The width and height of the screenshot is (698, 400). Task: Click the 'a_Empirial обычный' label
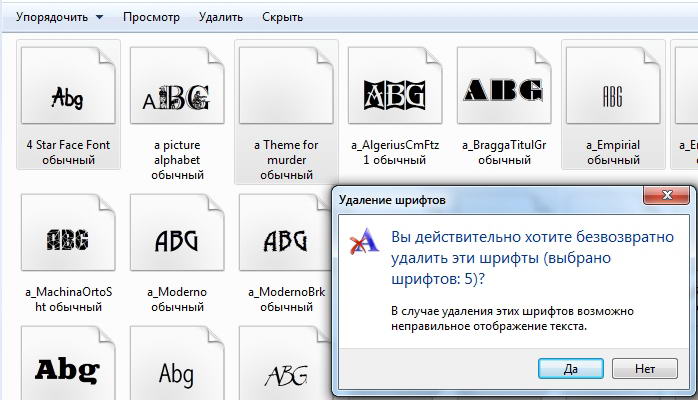coord(613,152)
